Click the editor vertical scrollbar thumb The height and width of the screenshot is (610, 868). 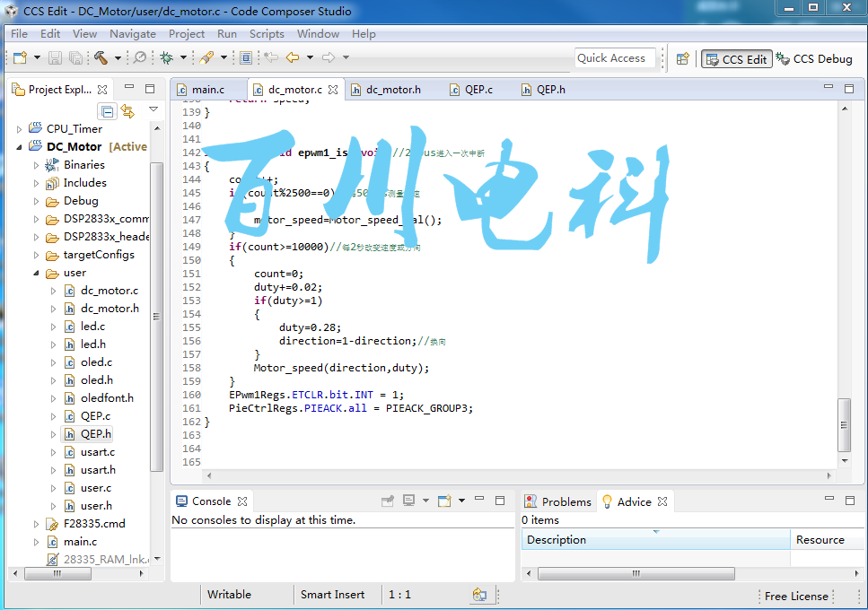coord(844,424)
